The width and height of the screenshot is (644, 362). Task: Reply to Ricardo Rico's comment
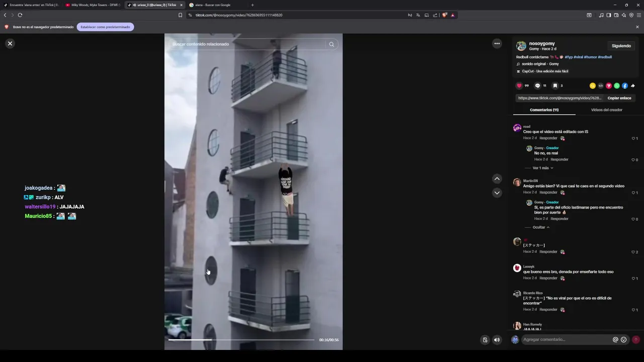548,310
